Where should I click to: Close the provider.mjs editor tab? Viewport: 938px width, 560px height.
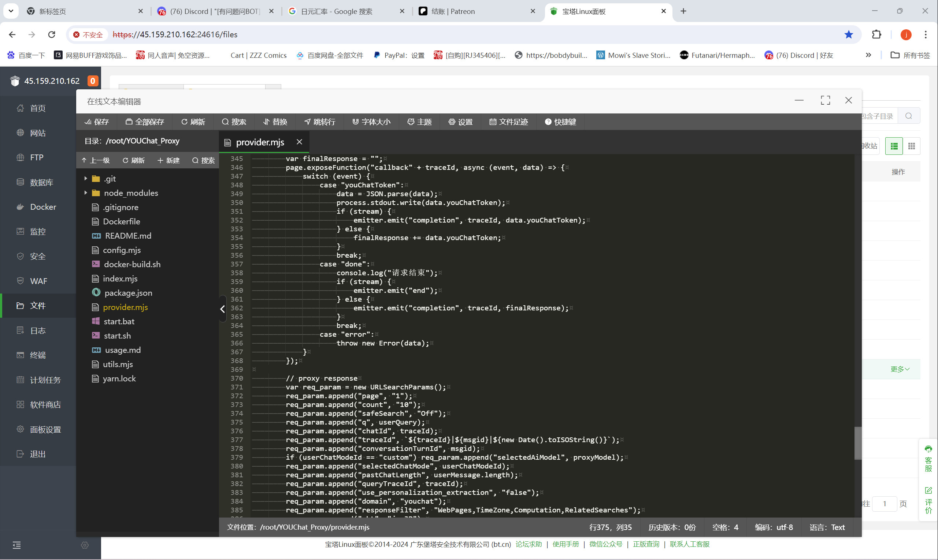coord(300,142)
